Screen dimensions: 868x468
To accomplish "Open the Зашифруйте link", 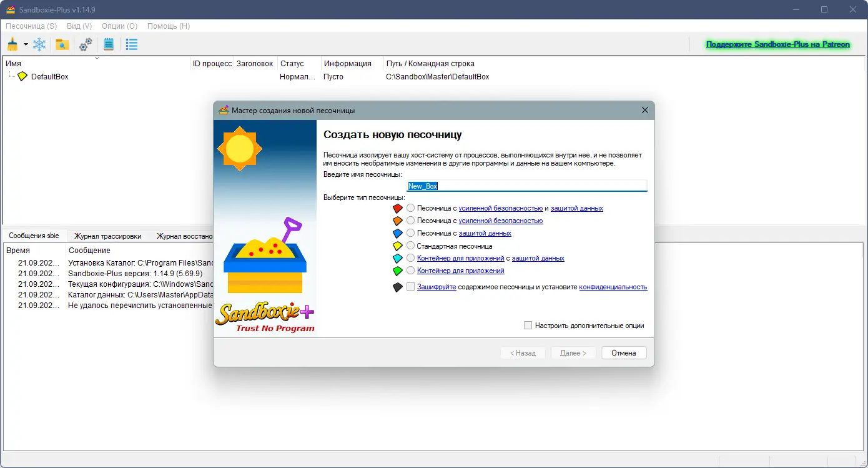I will (x=436, y=287).
